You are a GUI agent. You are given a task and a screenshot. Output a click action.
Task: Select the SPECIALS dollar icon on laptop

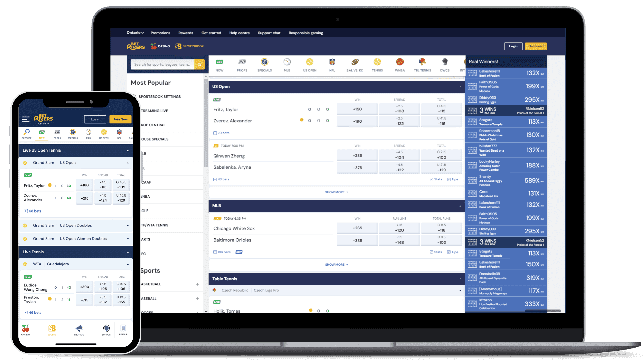[264, 65]
